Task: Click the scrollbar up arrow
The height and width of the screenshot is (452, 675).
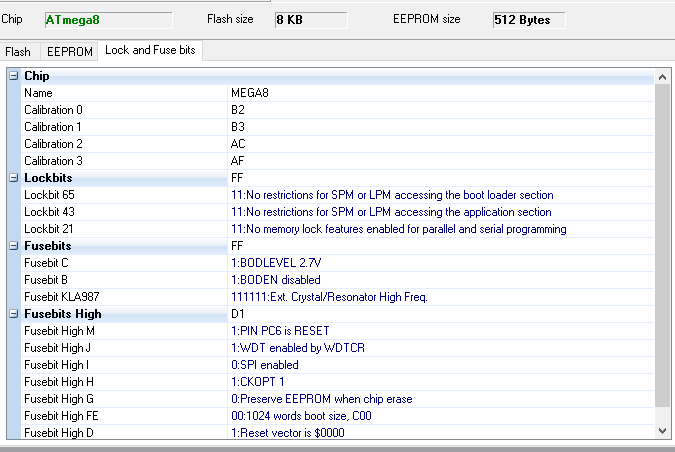Action: coord(661,77)
